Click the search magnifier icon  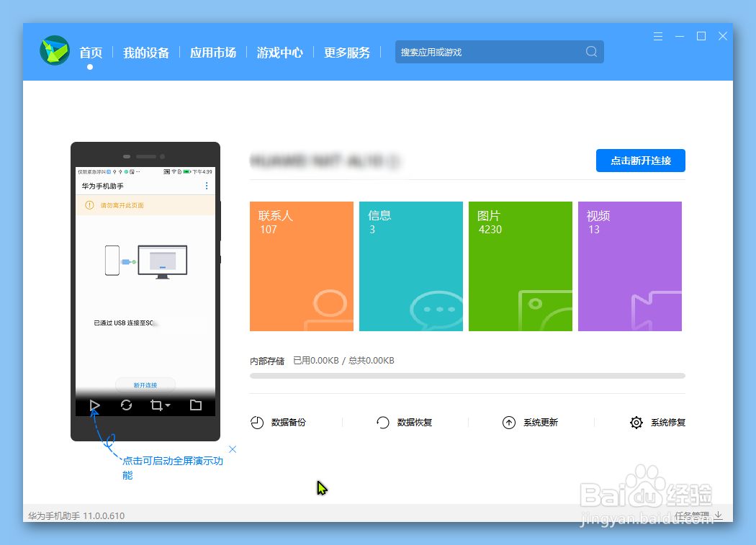tap(592, 52)
